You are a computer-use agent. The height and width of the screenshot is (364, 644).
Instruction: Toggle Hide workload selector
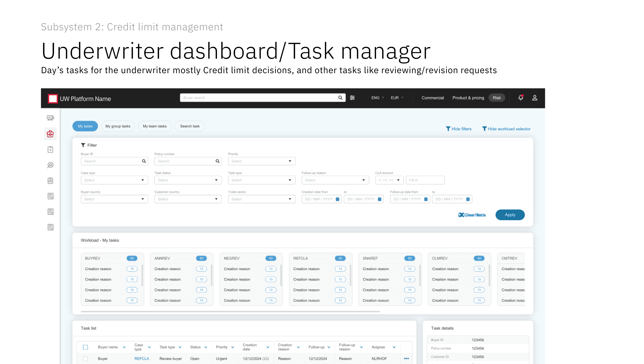pyautogui.click(x=506, y=129)
